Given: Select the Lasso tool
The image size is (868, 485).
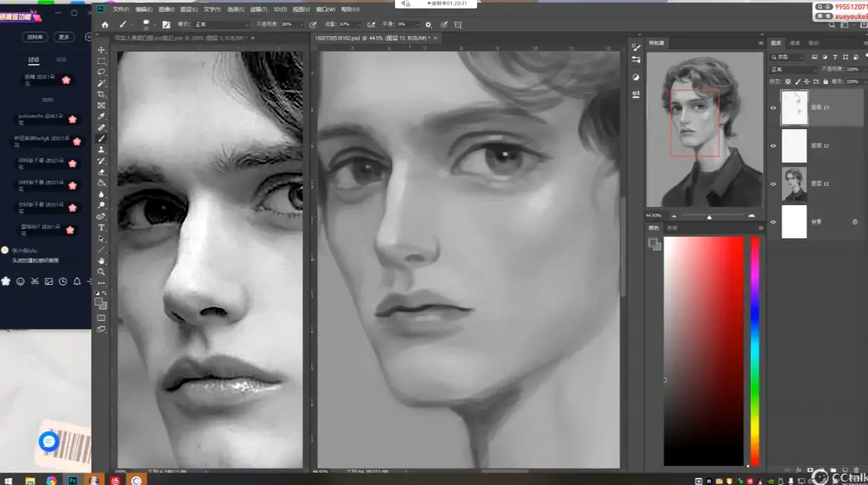Looking at the screenshot, I should tap(102, 72).
